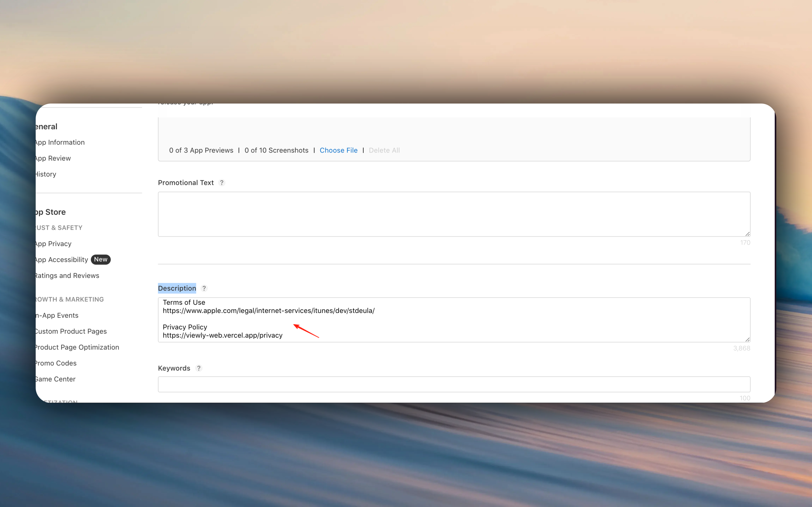
Task: Click the Delete All link
Action: coord(384,150)
